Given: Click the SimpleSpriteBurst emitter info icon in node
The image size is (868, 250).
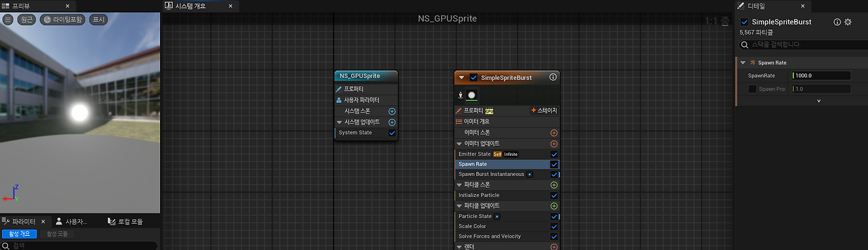Looking at the screenshot, I should (553, 77).
